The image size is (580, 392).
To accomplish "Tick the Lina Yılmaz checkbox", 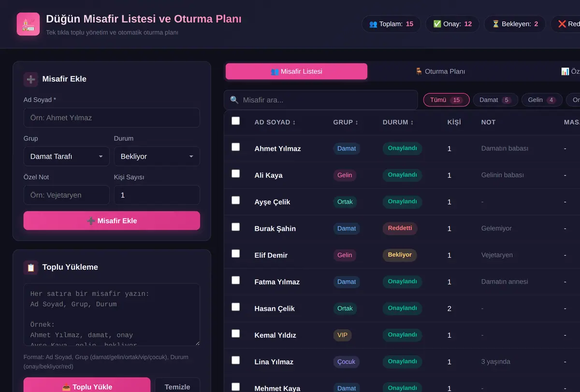I will 235,360.
